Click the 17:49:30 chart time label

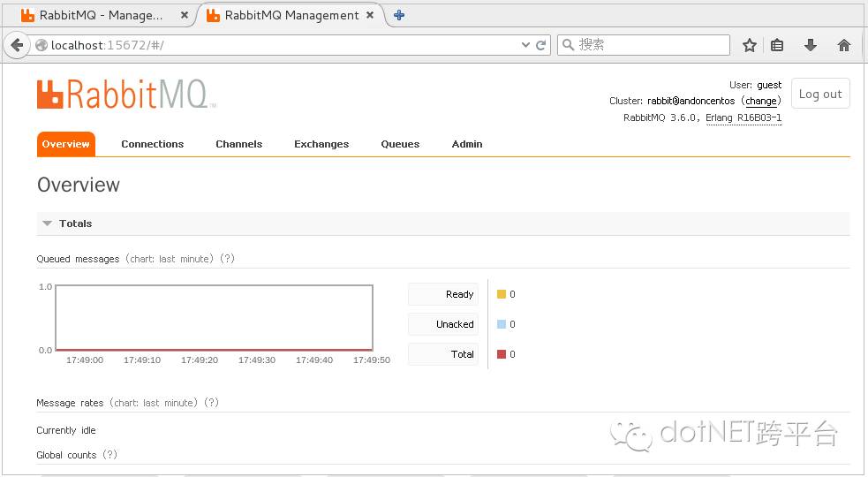[257, 360]
